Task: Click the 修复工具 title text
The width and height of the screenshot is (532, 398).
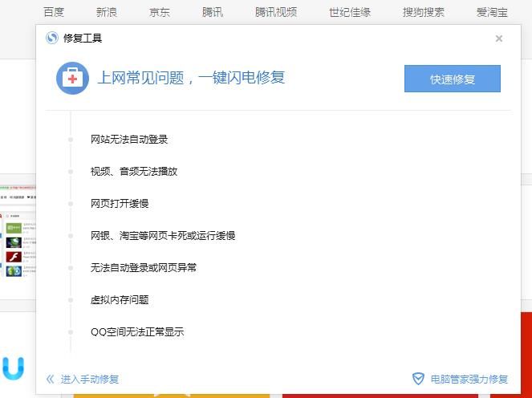Action: [83, 38]
